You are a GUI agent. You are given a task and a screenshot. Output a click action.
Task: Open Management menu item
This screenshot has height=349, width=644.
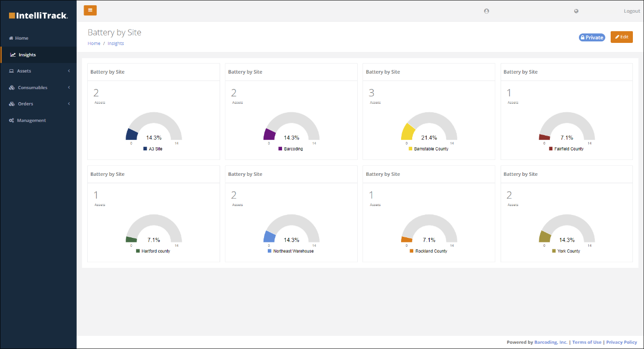click(x=38, y=120)
